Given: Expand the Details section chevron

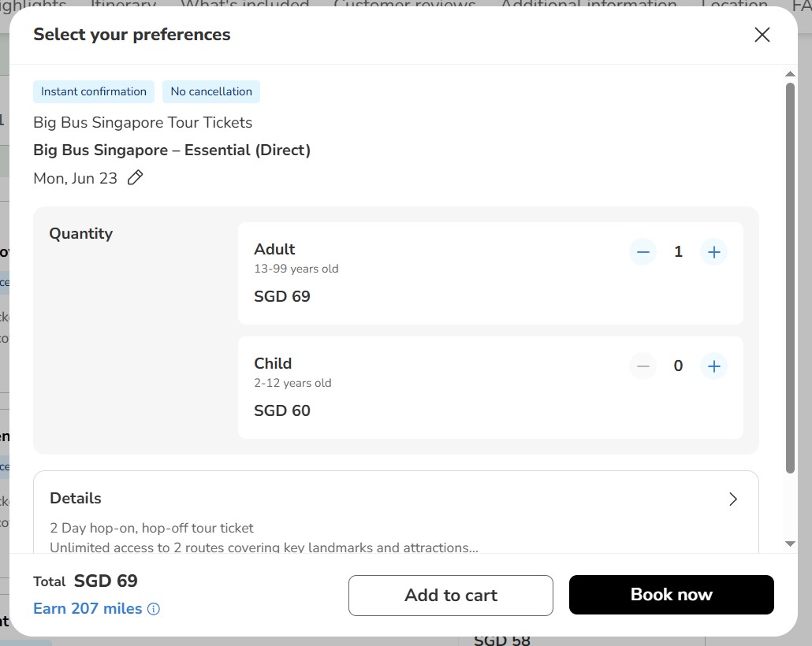Looking at the screenshot, I should click(x=732, y=499).
